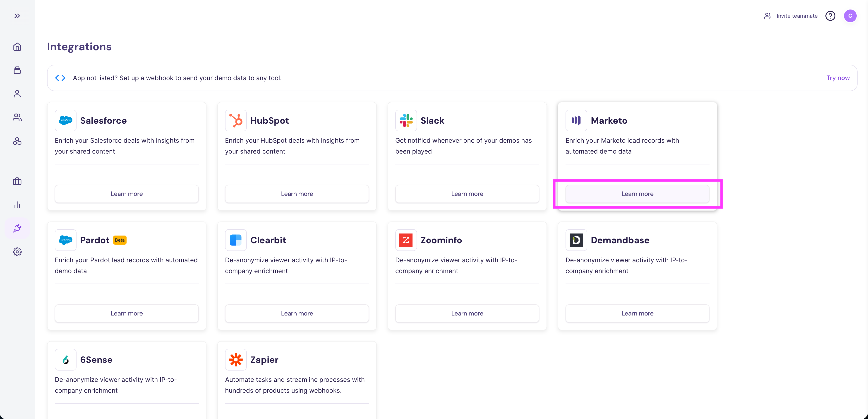Click Learn more on Marketo card
The height and width of the screenshot is (419, 868).
[x=637, y=194]
